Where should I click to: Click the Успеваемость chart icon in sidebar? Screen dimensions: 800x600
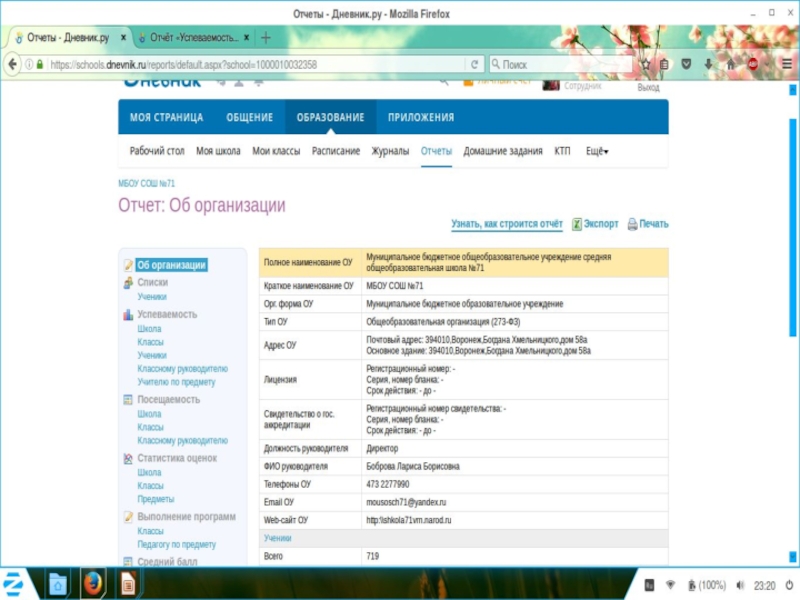pyautogui.click(x=128, y=314)
